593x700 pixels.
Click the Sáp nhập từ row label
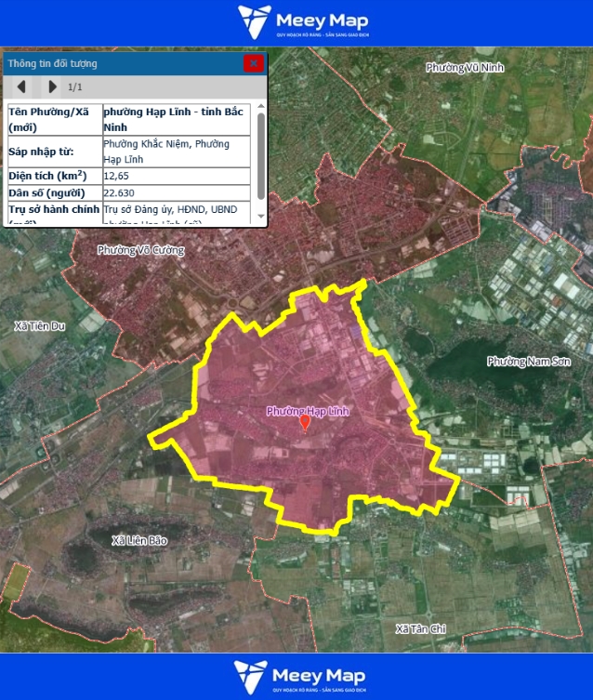point(54,151)
